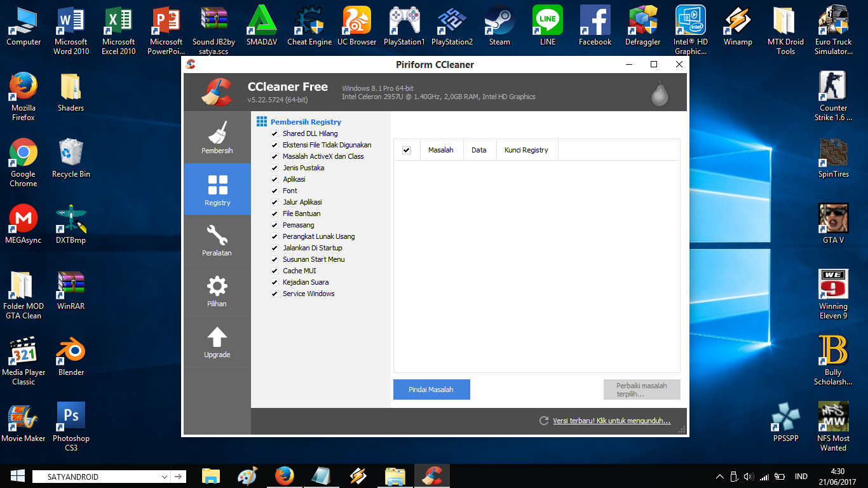Viewport: 868px width, 488px height.
Task: Select the LINE desktop icon
Action: click(548, 27)
